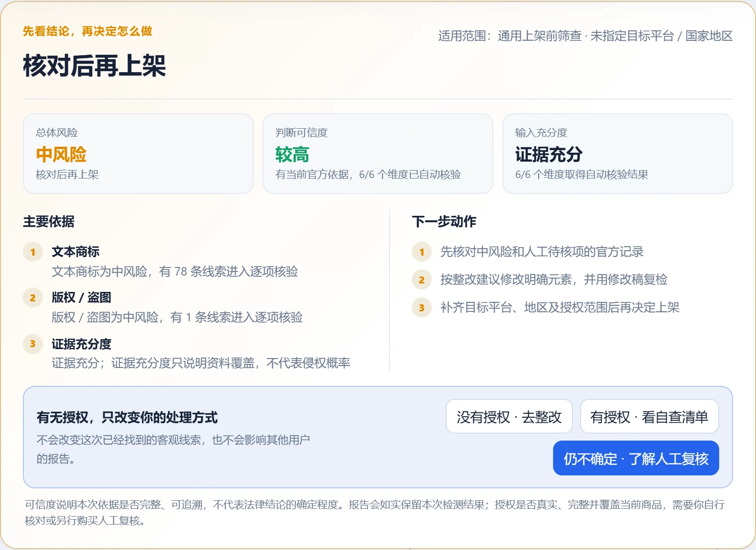
Task: Click the 核对后再上架 main heading
Action: [94, 66]
